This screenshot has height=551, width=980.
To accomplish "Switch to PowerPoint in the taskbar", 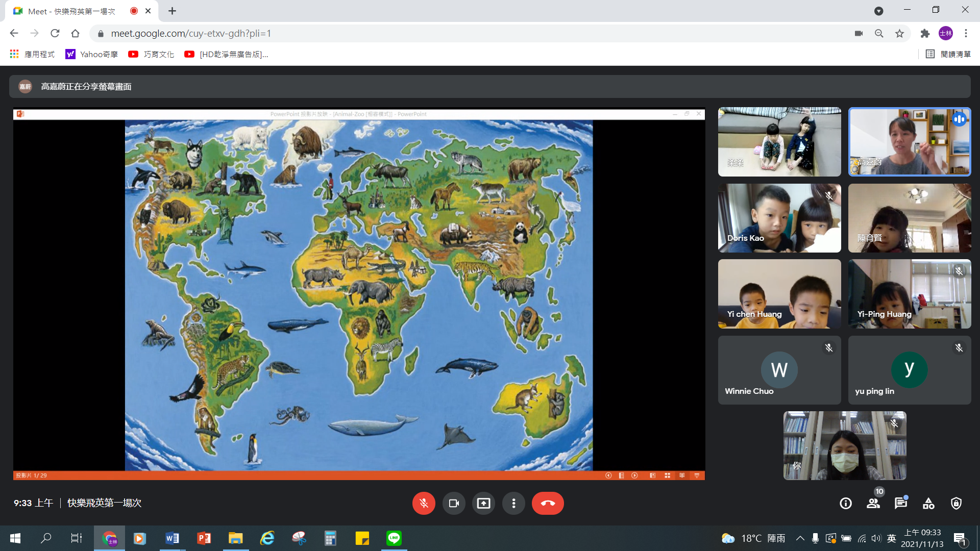I will [204, 538].
